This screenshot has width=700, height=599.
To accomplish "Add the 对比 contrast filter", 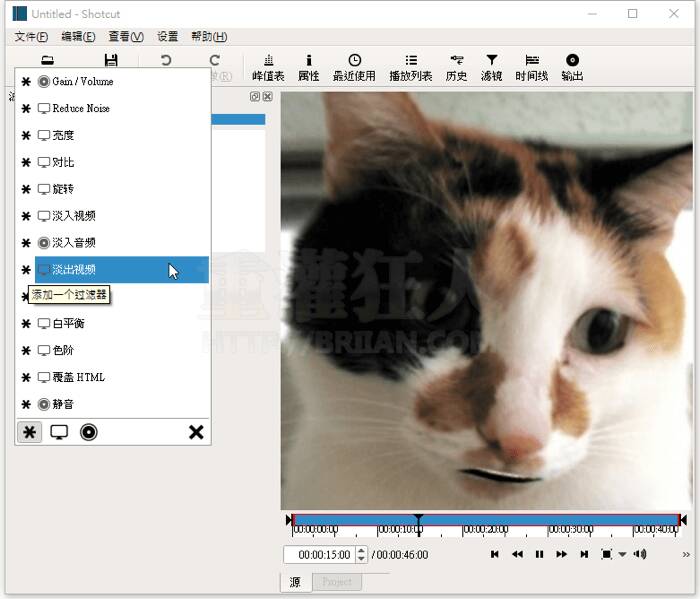I will tap(121, 162).
